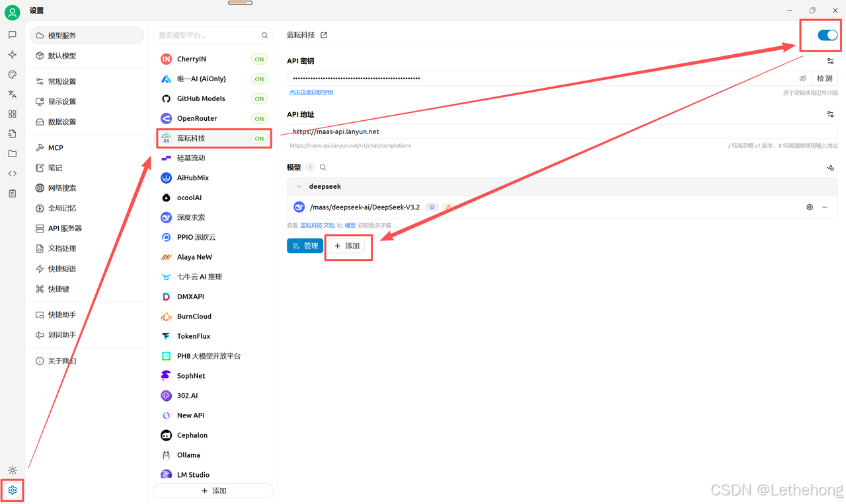Select Ollama provider
The height and width of the screenshot is (504, 846).
(x=213, y=455)
